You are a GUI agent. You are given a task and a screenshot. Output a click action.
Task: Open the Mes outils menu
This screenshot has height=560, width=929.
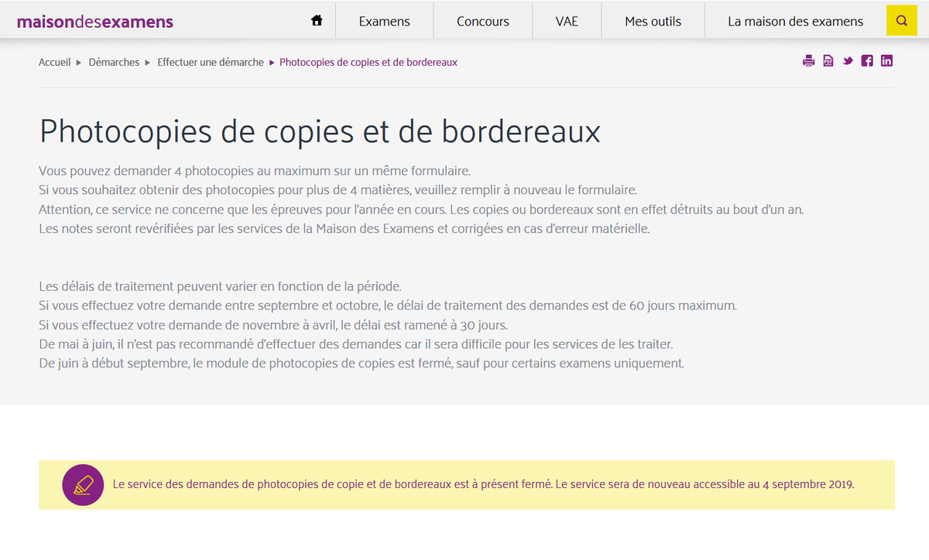pyautogui.click(x=653, y=21)
